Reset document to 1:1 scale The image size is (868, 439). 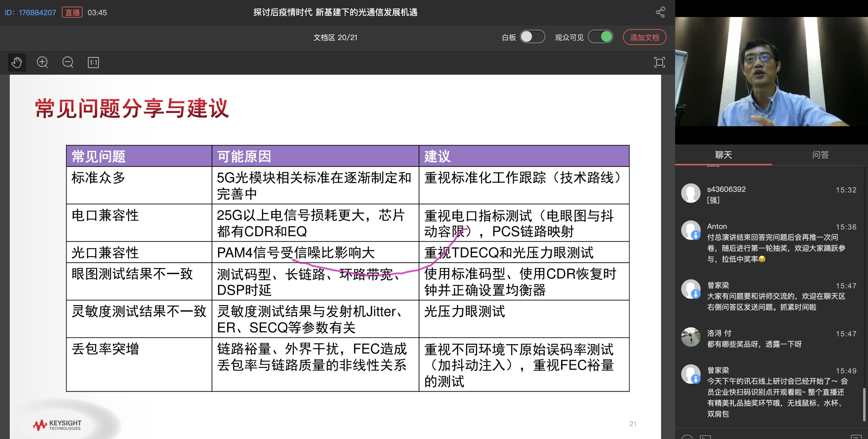coord(93,62)
